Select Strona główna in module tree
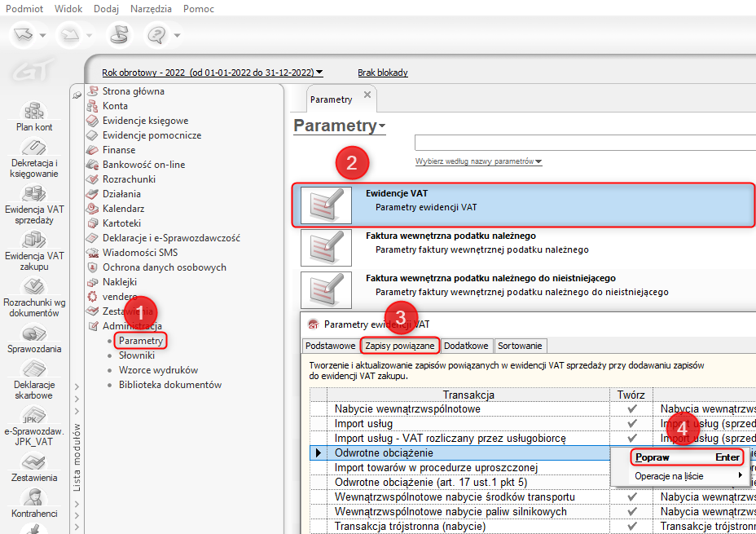Image resolution: width=756 pixels, height=534 pixels. click(x=133, y=91)
